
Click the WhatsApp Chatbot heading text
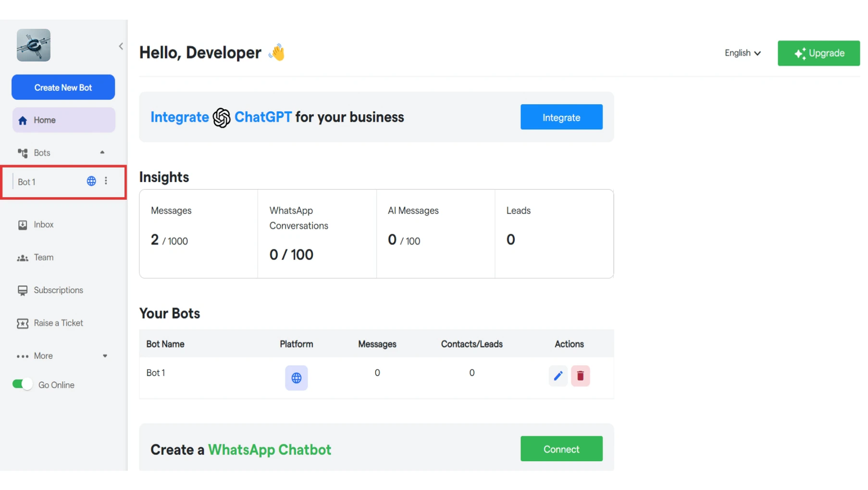[270, 450]
